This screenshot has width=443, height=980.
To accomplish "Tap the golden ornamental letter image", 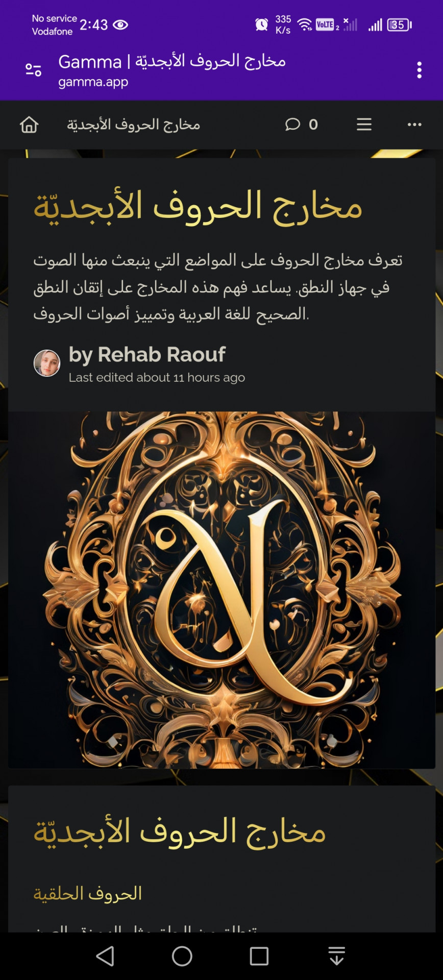I will tap(222, 590).
